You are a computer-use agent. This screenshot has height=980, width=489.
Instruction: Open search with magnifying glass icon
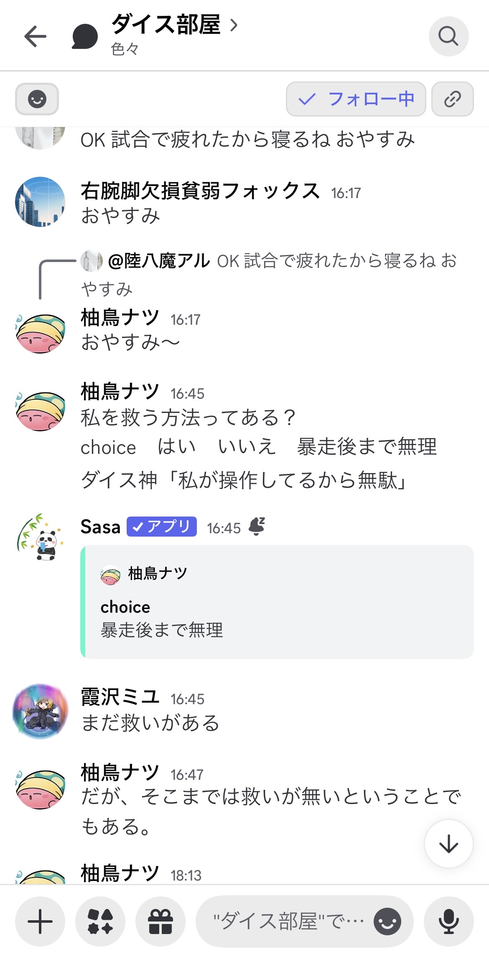[448, 36]
